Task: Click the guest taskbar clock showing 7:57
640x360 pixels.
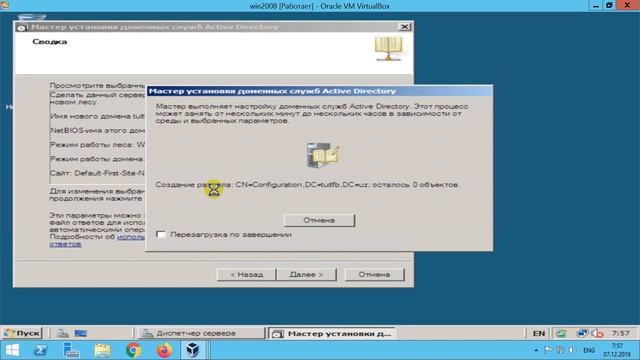Action: [x=621, y=333]
